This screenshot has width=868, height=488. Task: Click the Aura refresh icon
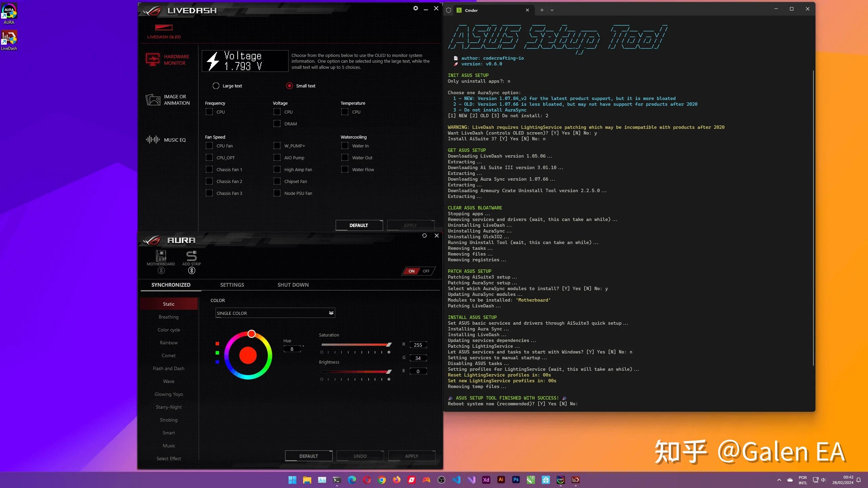click(x=424, y=236)
